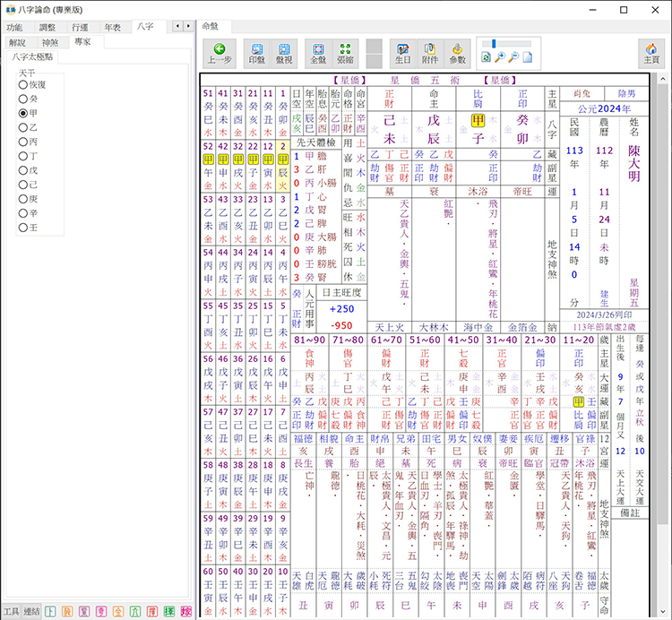Click the 工具 button at bottom
The image size is (672, 620).
(11, 611)
